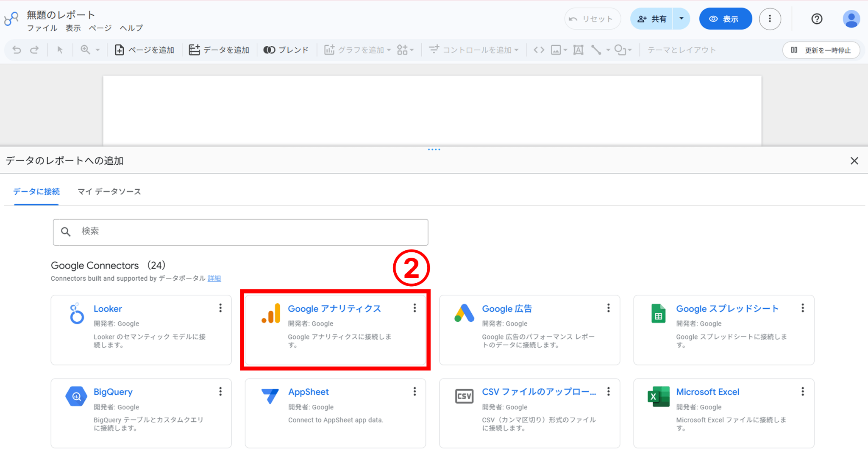Select the Looker connector card

(141, 330)
